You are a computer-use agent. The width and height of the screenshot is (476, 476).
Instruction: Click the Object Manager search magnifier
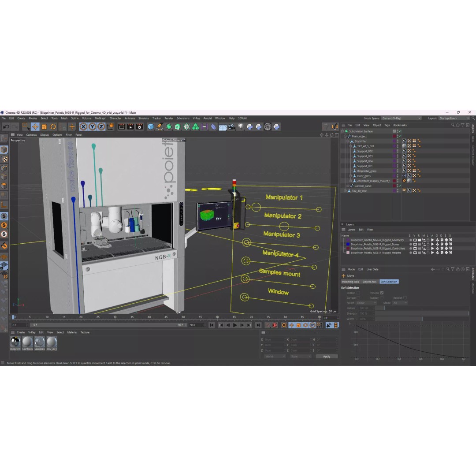[x=453, y=125]
